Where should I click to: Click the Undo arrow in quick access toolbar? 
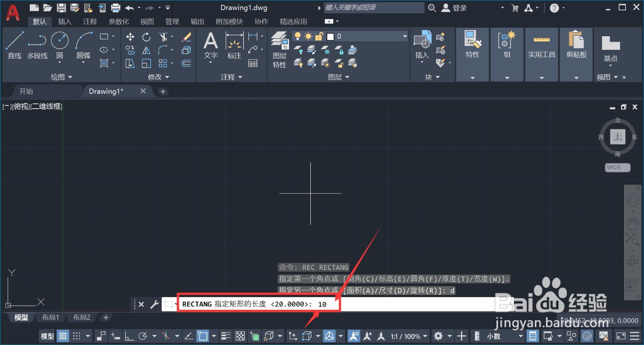click(129, 8)
